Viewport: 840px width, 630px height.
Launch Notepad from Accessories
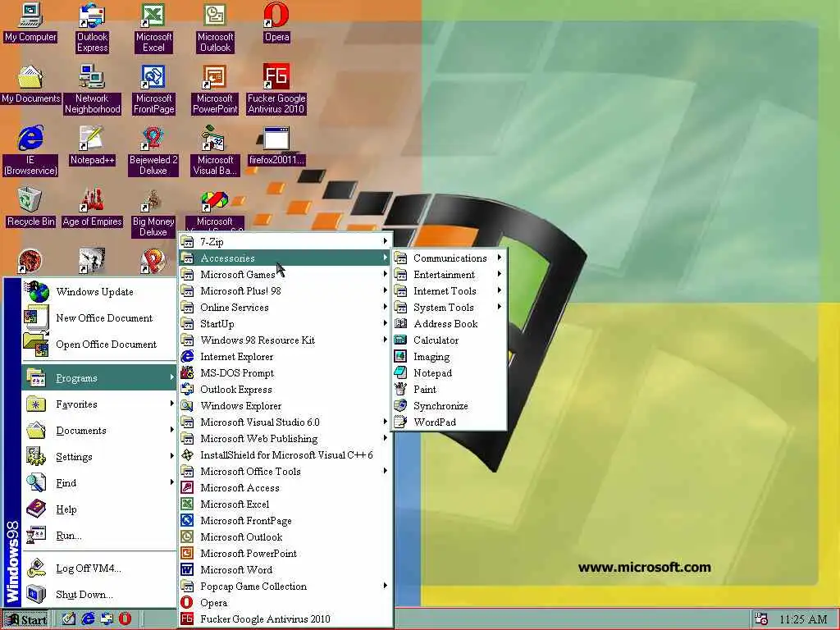449,373
